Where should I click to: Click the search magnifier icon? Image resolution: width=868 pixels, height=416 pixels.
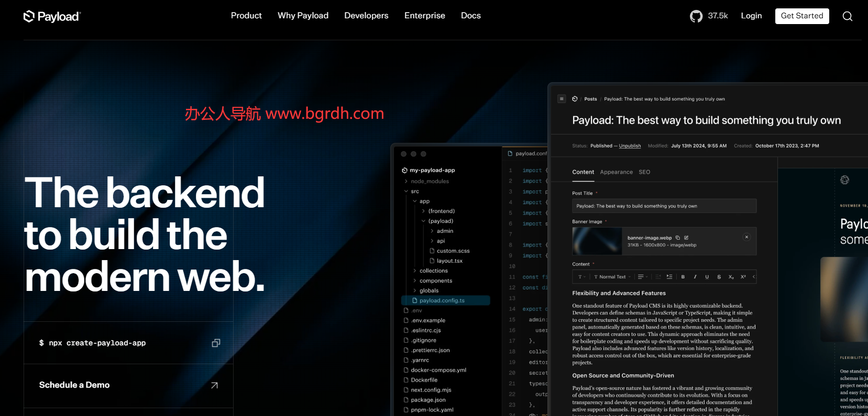[x=847, y=16]
